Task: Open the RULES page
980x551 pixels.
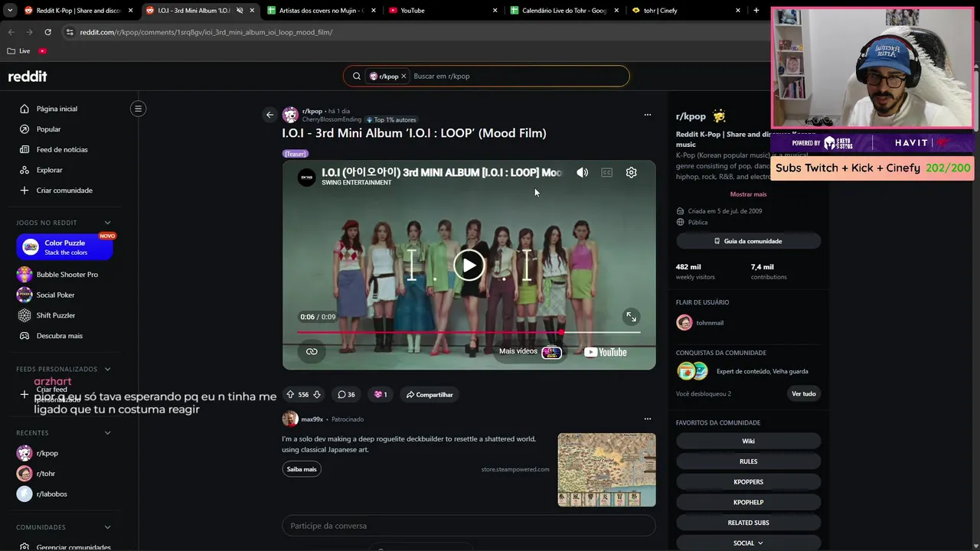Action: click(748, 461)
